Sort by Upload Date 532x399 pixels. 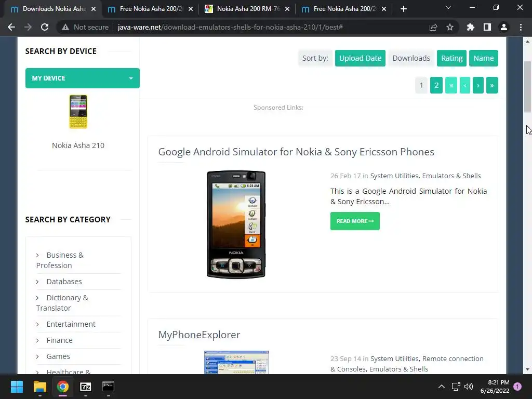click(360, 58)
